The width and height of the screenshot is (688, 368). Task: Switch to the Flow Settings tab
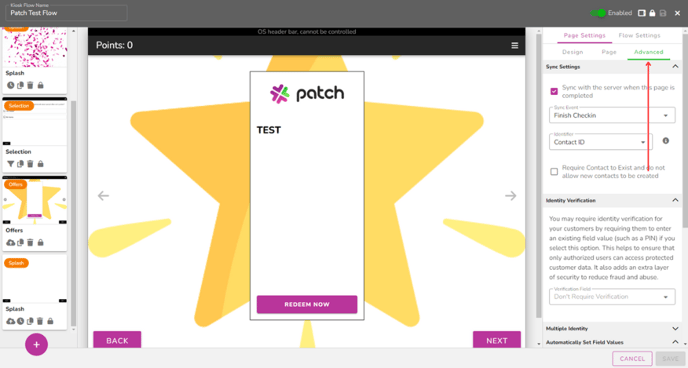(639, 36)
